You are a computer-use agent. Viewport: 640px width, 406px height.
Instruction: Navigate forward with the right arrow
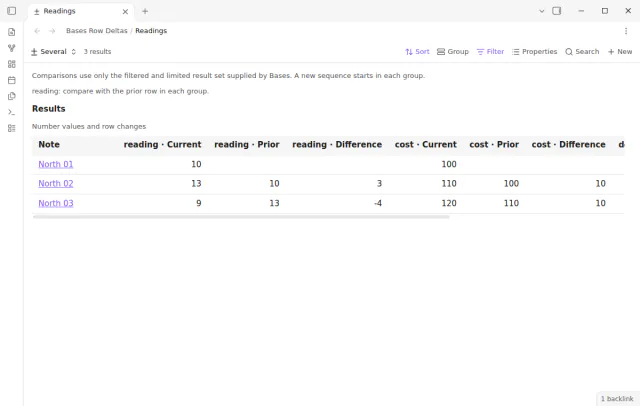[52, 31]
